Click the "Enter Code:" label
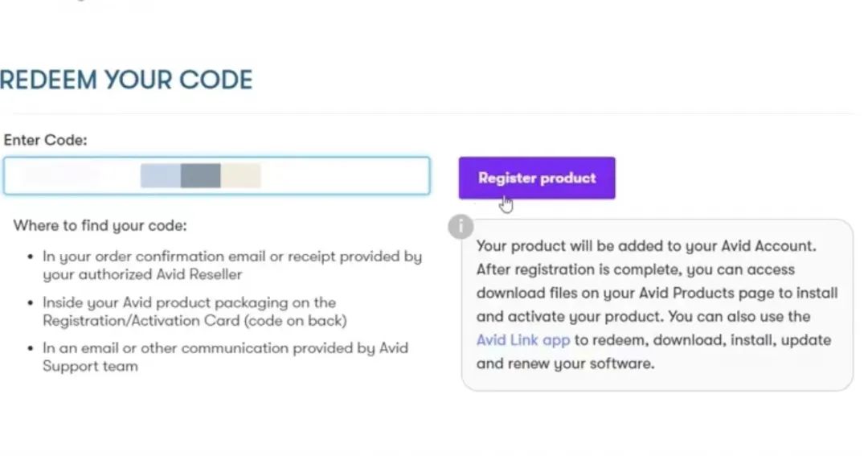This screenshot has height=456, width=868. tap(46, 140)
